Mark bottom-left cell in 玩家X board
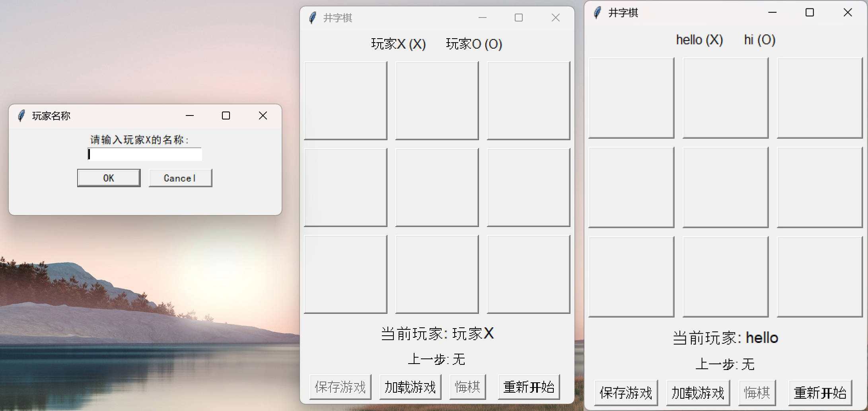The image size is (868, 411). tap(346, 274)
